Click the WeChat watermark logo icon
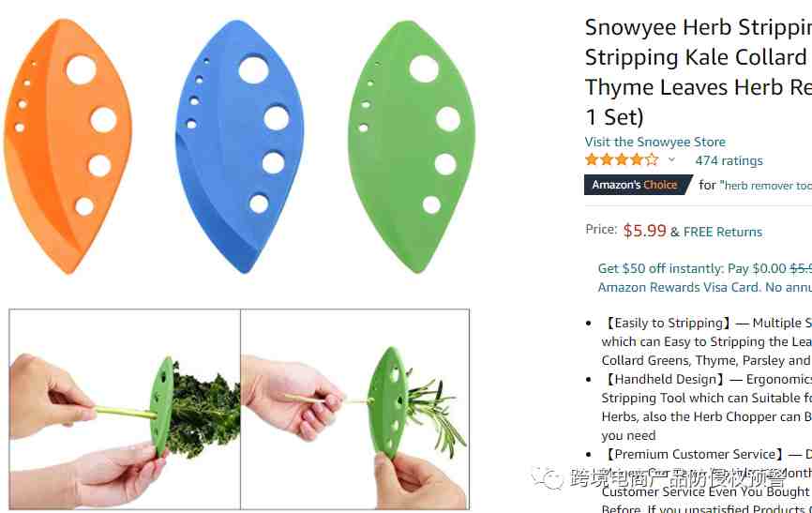 click(547, 477)
